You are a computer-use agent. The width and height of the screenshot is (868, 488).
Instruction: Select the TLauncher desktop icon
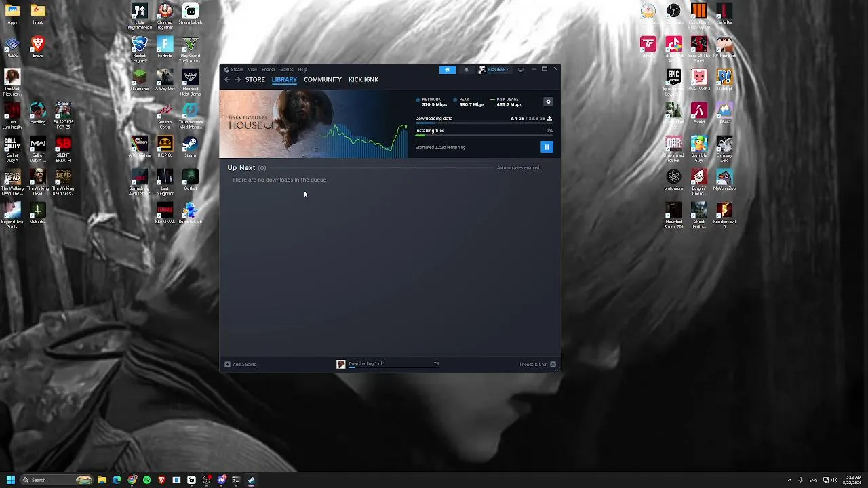pyautogui.click(x=139, y=81)
